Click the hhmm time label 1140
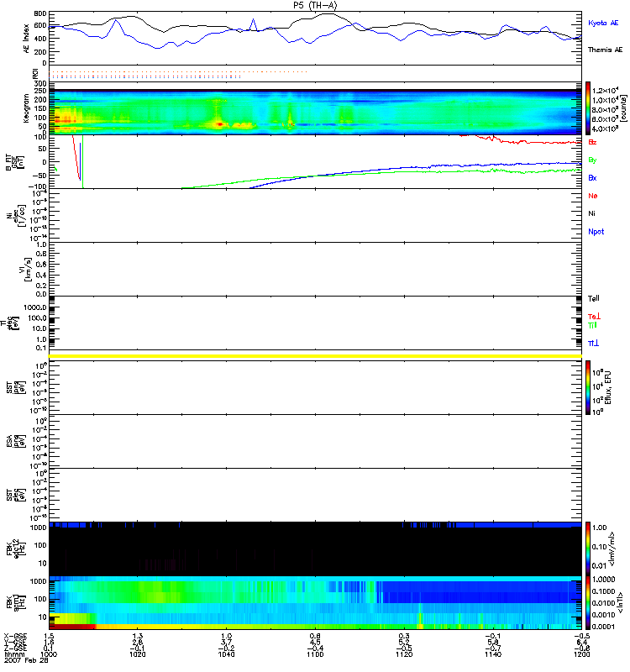Screen dimensions: 630x672 (x=493, y=654)
